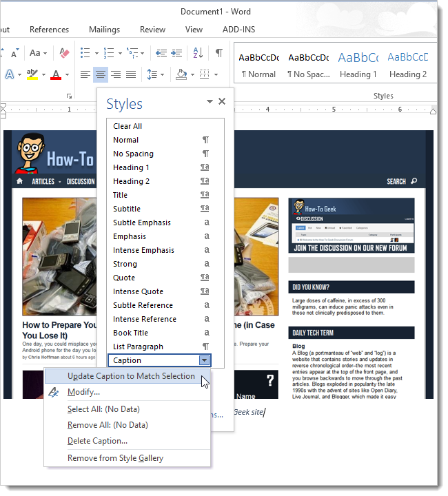The height and width of the screenshot is (496, 448).
Task: Click the right indent marker on ruler
Action: coord(433,111)
